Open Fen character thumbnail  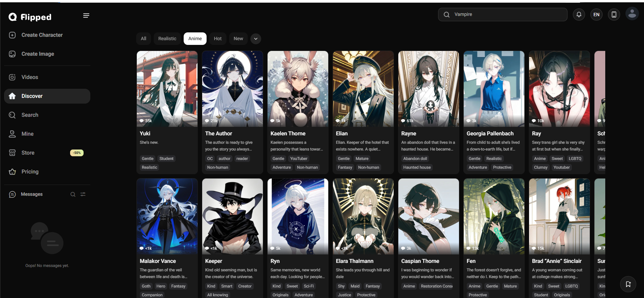coord(494,216)
